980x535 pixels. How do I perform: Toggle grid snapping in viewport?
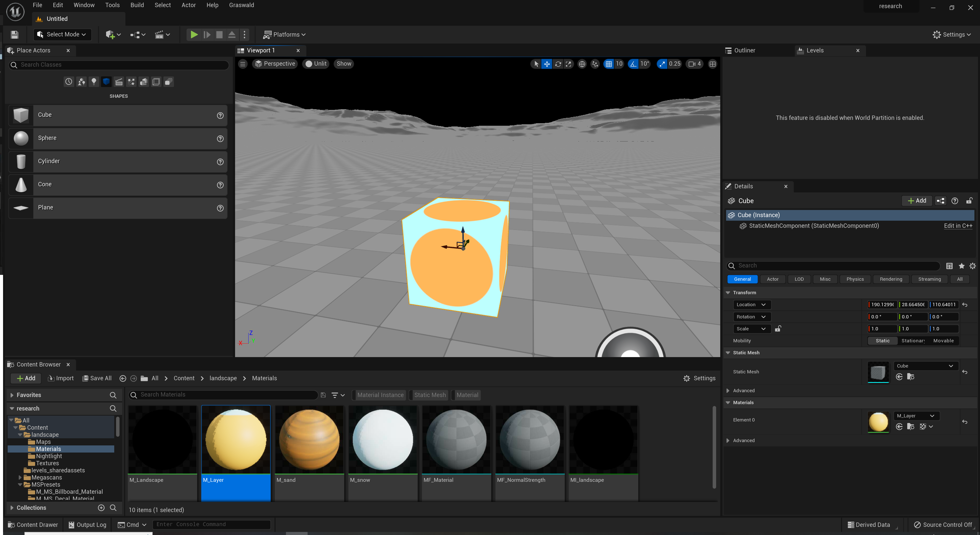click(609, 64)
